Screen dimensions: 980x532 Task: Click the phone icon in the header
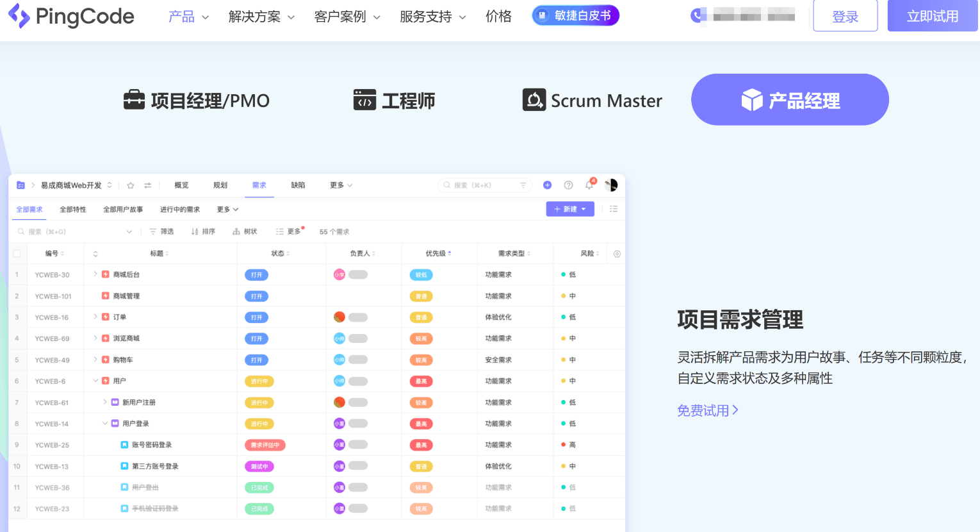coord(697,15)
